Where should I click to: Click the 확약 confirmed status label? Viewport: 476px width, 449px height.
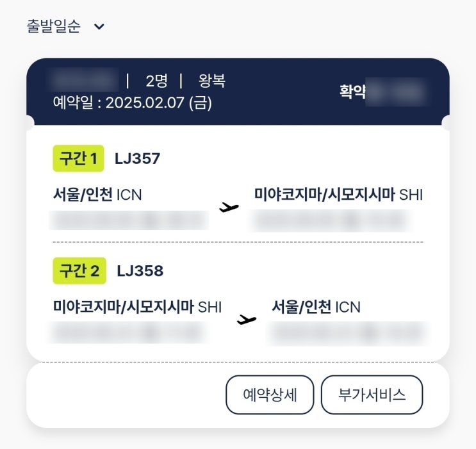[x=352, y=92]
